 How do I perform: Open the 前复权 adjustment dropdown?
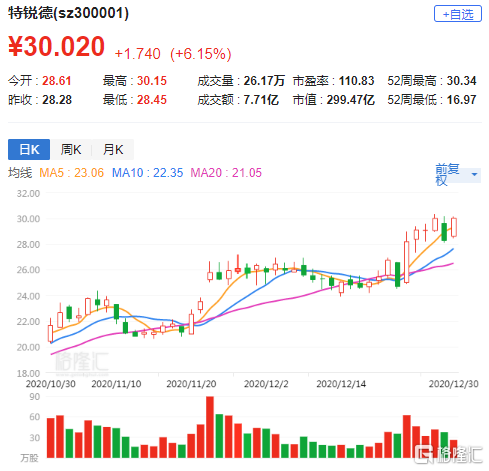point(457,175)
